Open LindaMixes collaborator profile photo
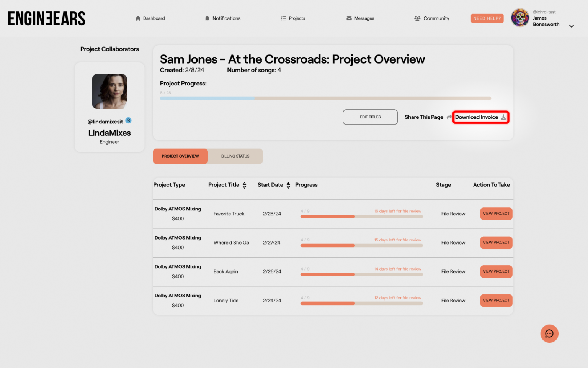 (109, 92)
